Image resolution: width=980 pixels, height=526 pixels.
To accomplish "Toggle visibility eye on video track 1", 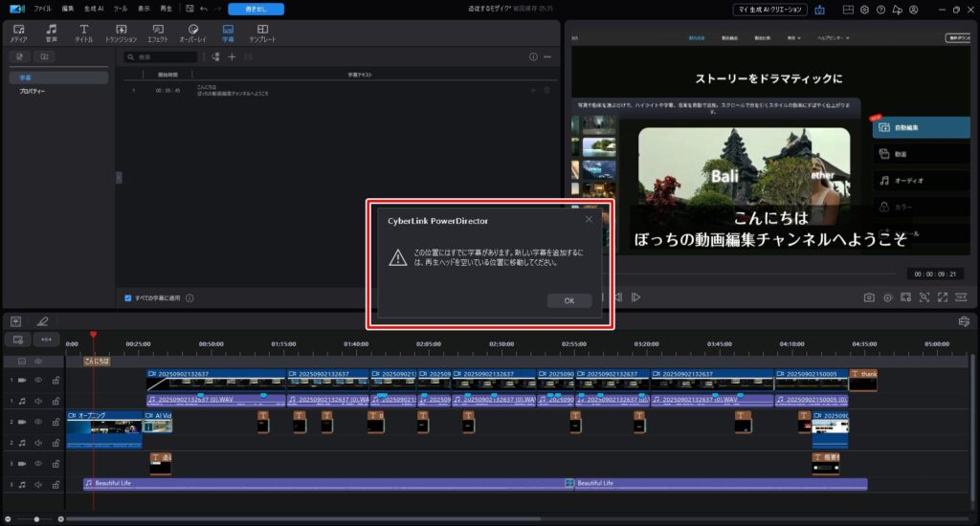I will pyautogui.click(x=39, y=380).
